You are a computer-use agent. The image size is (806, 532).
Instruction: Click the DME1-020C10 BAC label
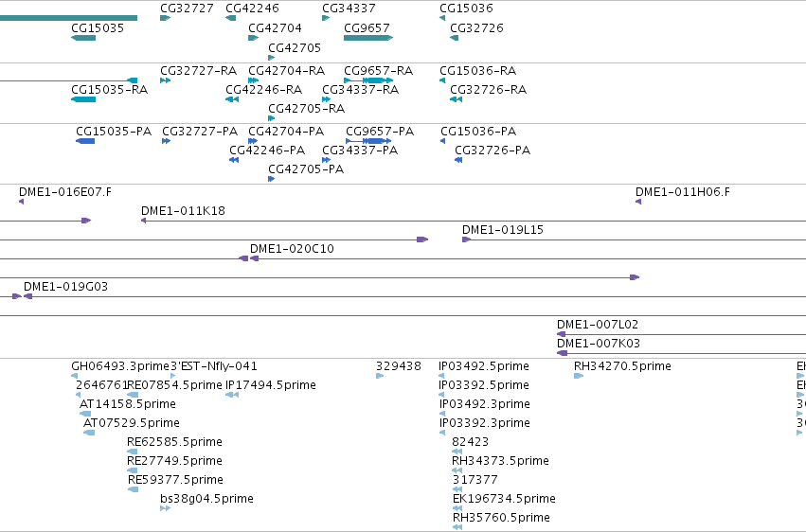tap(292, 249)
